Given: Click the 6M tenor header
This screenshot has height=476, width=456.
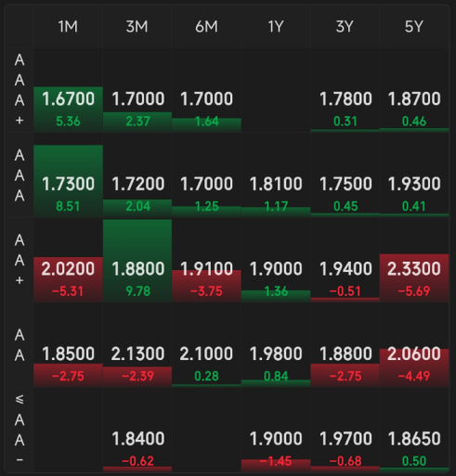Looking at the screenshot, I should (x=206, y=27).
